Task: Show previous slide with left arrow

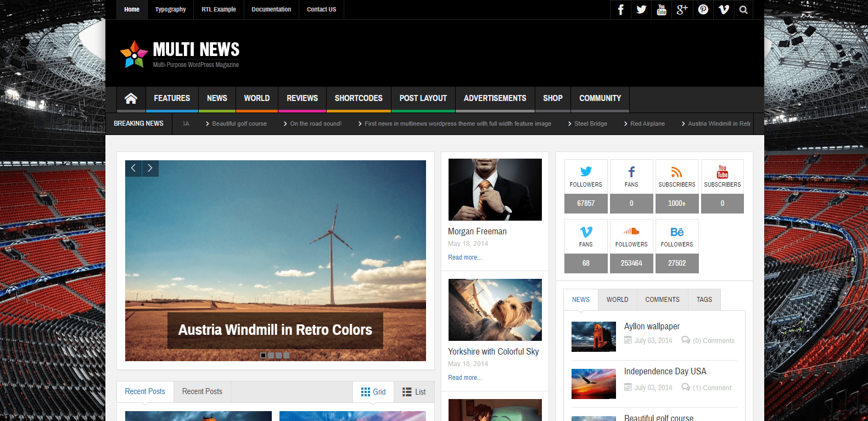Action: pos(133,169)
